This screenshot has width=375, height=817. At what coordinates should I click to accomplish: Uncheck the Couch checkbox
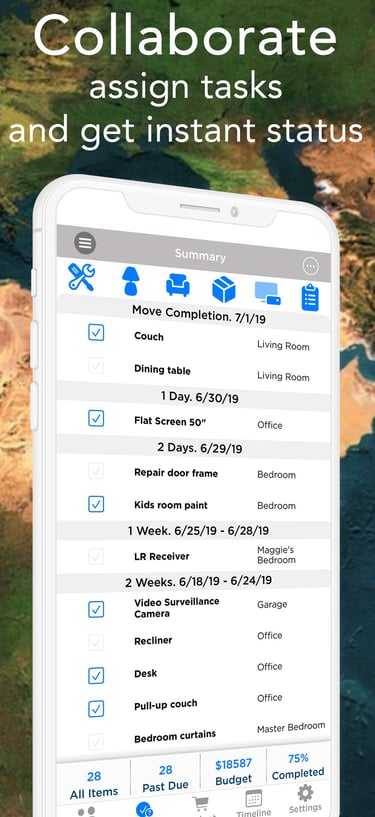[x=96, y=332]
